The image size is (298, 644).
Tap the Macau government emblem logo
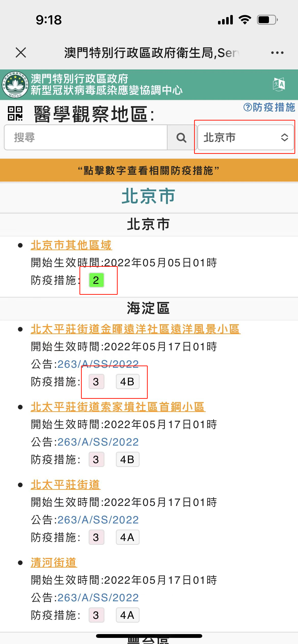click(15, 85)
